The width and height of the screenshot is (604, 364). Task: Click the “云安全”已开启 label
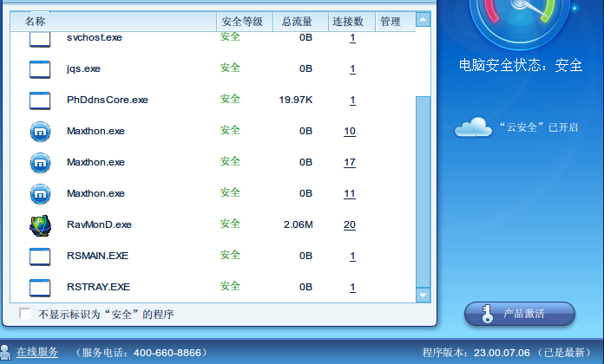(539, 127)
